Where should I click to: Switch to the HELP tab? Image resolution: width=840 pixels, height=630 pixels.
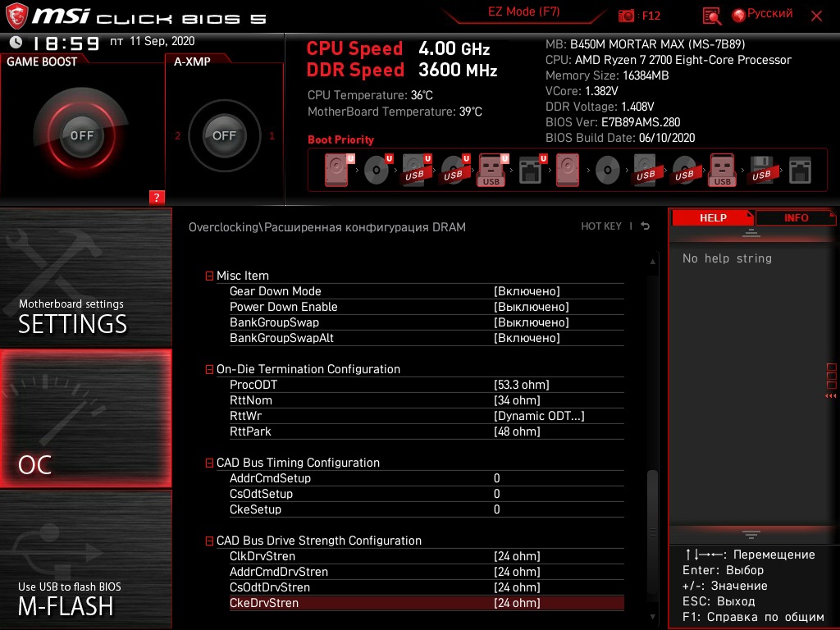click(x=713, y=217)
